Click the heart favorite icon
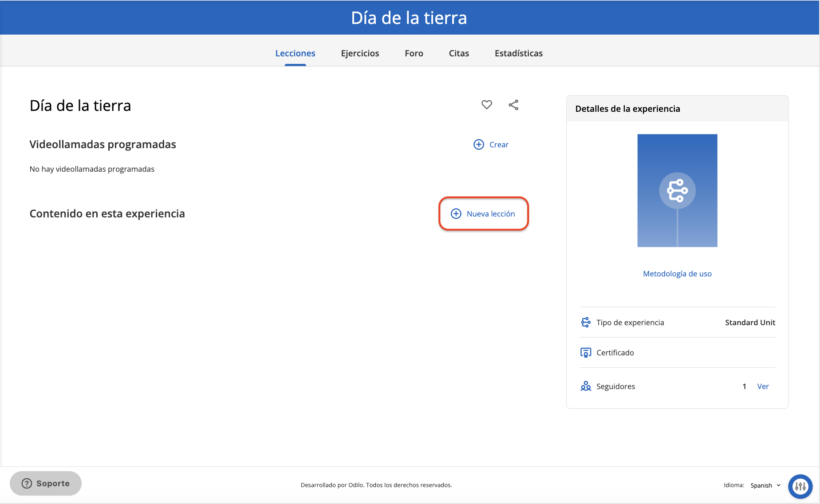Image resolution: width=820 pixels, height=504 pixels. (487, 105)
